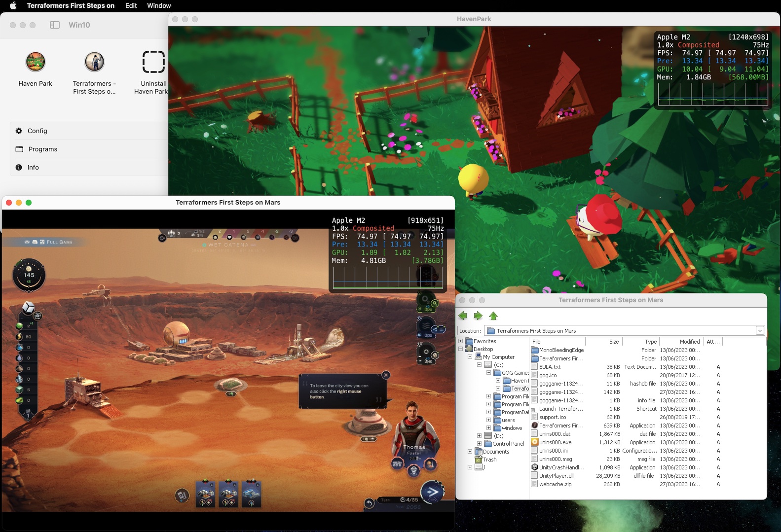Expand the (D:) drive node

coord(479,436)
